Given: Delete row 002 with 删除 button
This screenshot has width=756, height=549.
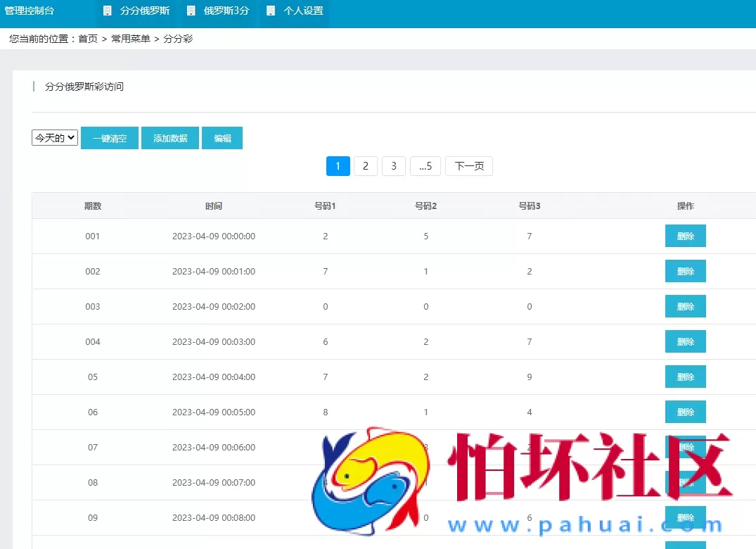Looking at the screenshot, I should coord(685,271).
